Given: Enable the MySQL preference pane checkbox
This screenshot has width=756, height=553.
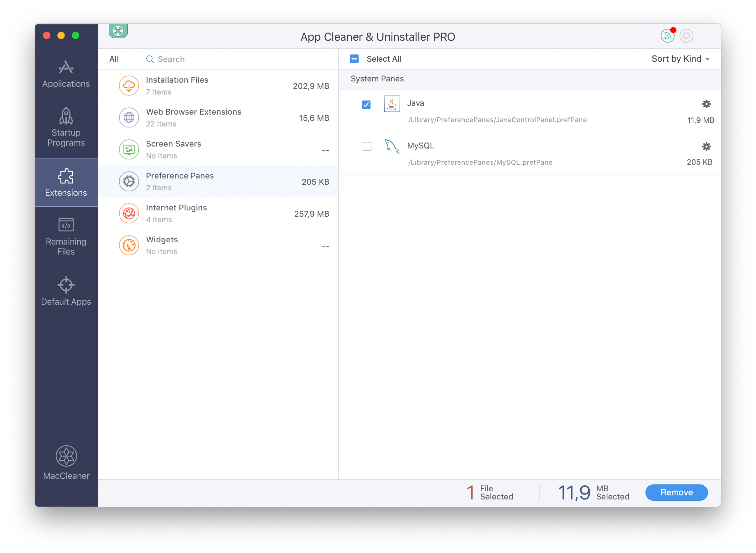Looking at the screenshot, I should point(366,146).
